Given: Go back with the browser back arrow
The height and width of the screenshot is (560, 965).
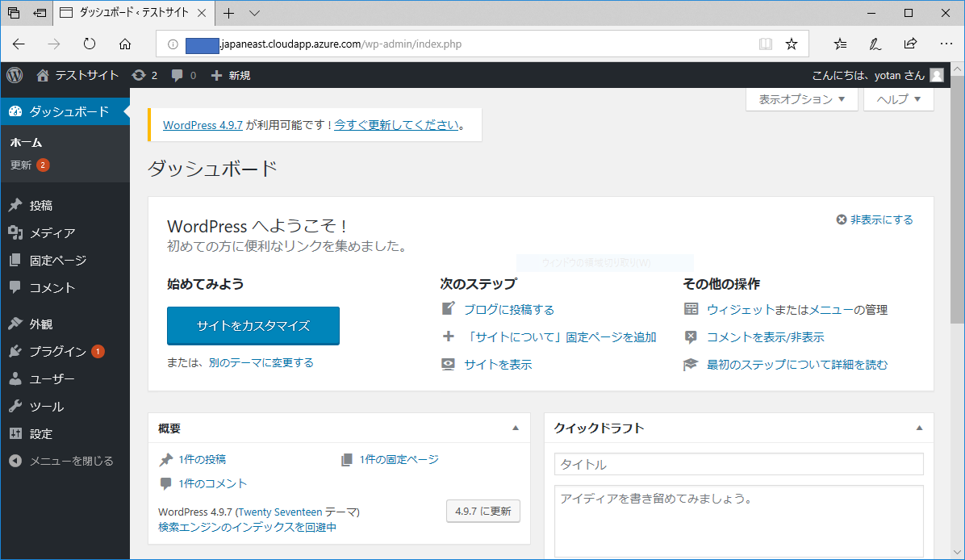Looking at the screenshot, I should pyautogui.click(x=19, y=44).
